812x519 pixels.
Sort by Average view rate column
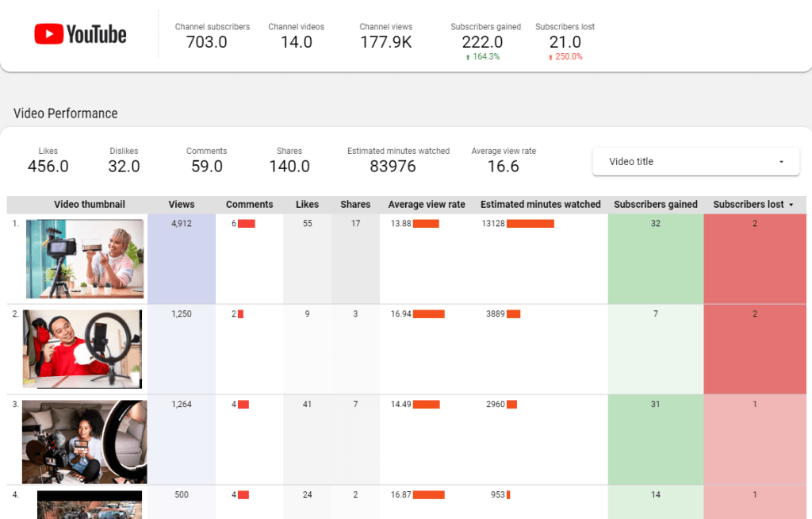427,205
